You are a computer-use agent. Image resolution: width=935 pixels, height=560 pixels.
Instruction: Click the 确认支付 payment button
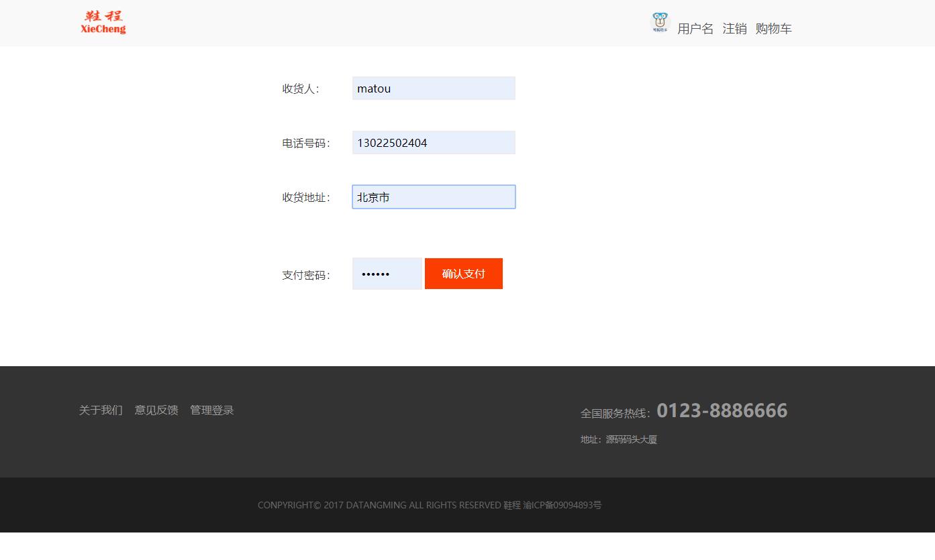click(463, 274)
